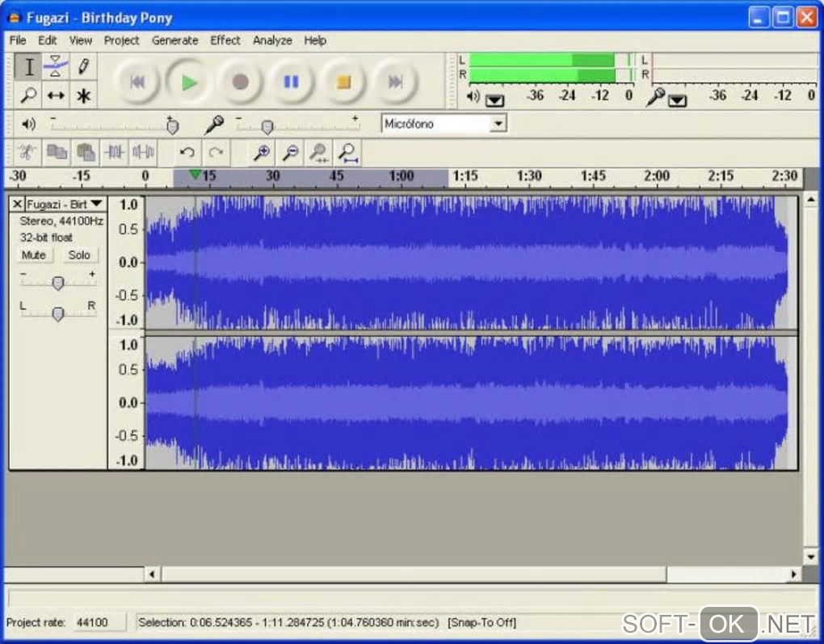Select the Time Shift tool
Image resolution: width=824 pixels, height=644 pixels.
click(56, 95)
